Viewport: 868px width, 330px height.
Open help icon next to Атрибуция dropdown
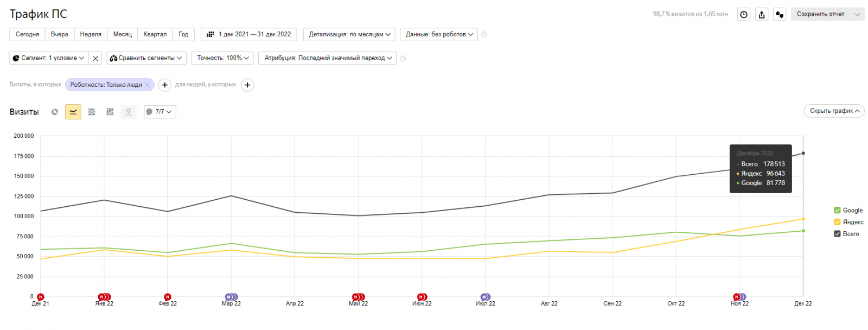pos(403,58)
